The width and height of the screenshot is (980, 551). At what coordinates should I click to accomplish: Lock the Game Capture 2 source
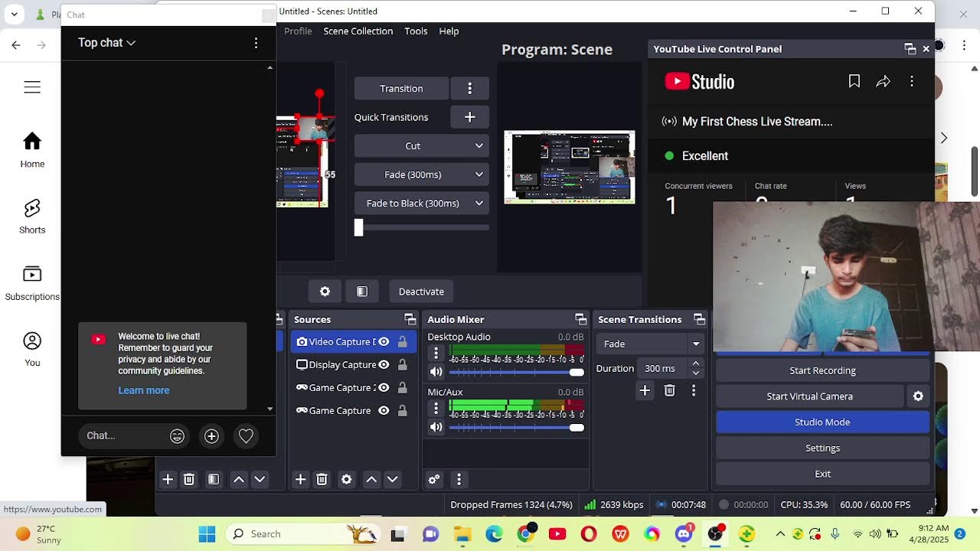click(402, 388)
